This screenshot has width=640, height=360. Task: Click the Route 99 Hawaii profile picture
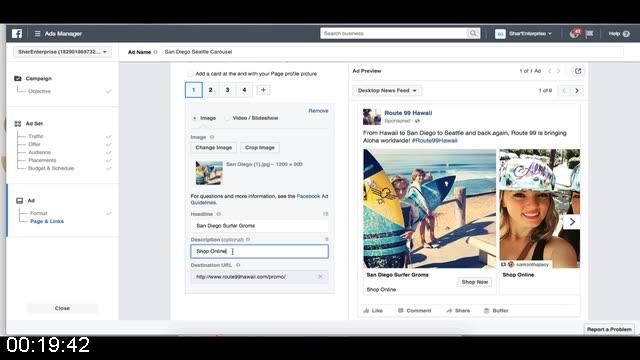click(372, 117)
